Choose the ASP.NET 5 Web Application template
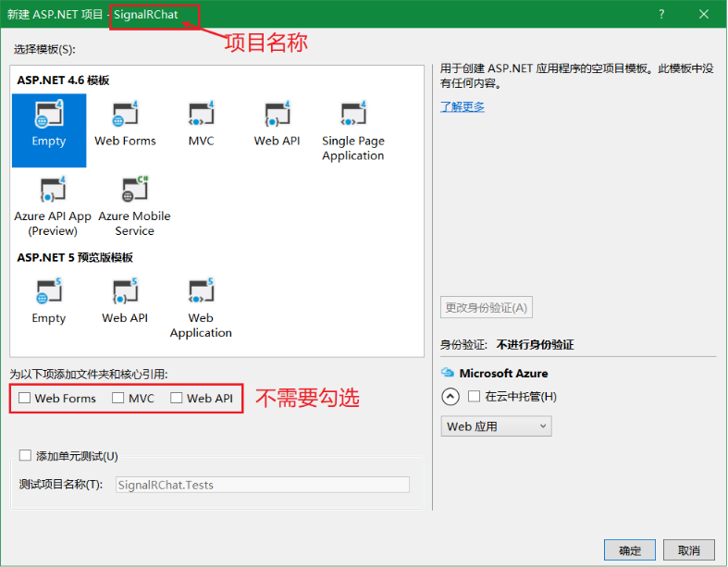728x567 pixels. tap(201, 309)
